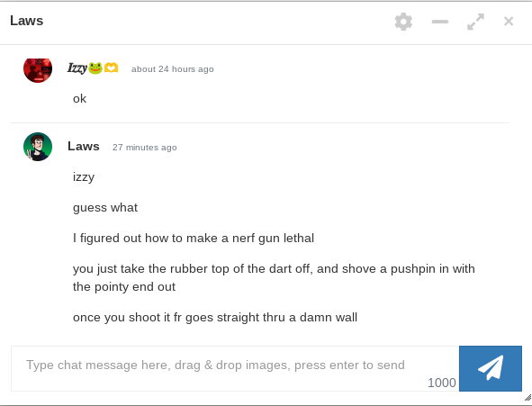The image size is (532, 406).
Task: Click the Laws title in chat header
Action: 26,21
